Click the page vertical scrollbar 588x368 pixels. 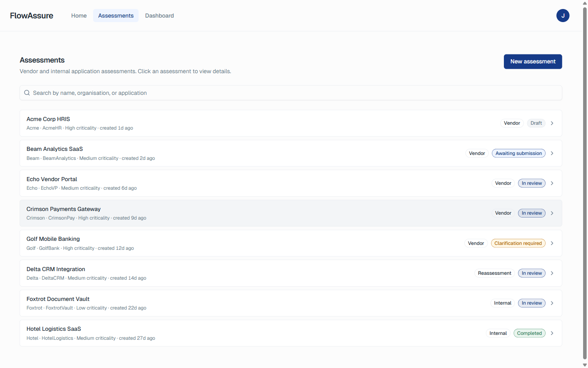coord(585,184)
